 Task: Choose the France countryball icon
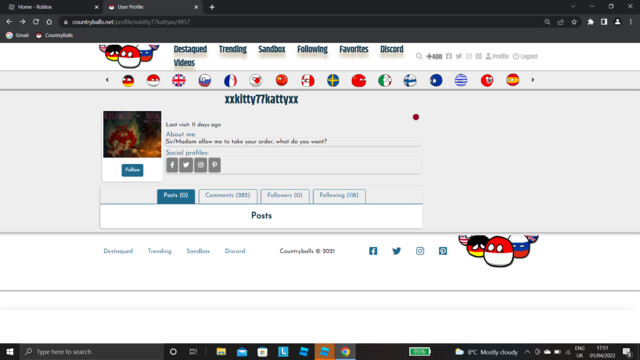pos(230,80)
